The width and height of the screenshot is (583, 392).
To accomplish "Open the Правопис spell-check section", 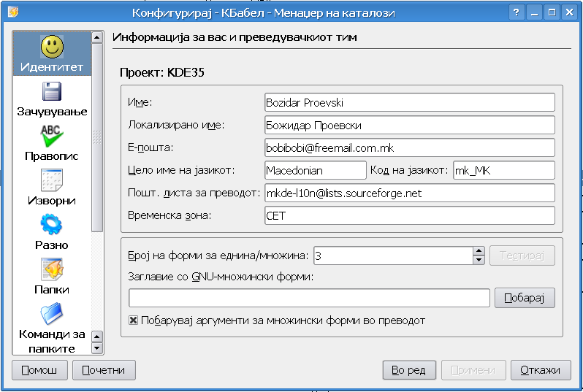I will coord(52,143).
